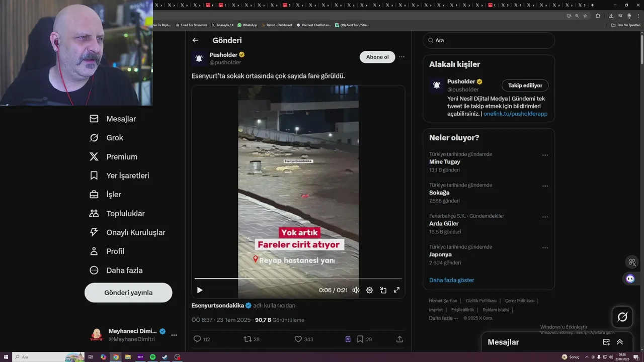This screenshot has width=644, height=362.
Task: Open the Grok floating button
Action: [x=622, y=317]
